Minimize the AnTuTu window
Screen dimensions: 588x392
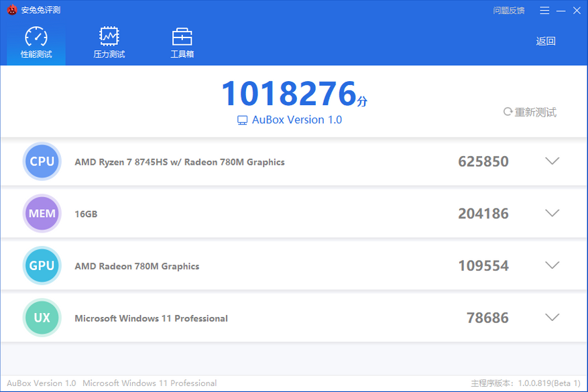point(561,11)
